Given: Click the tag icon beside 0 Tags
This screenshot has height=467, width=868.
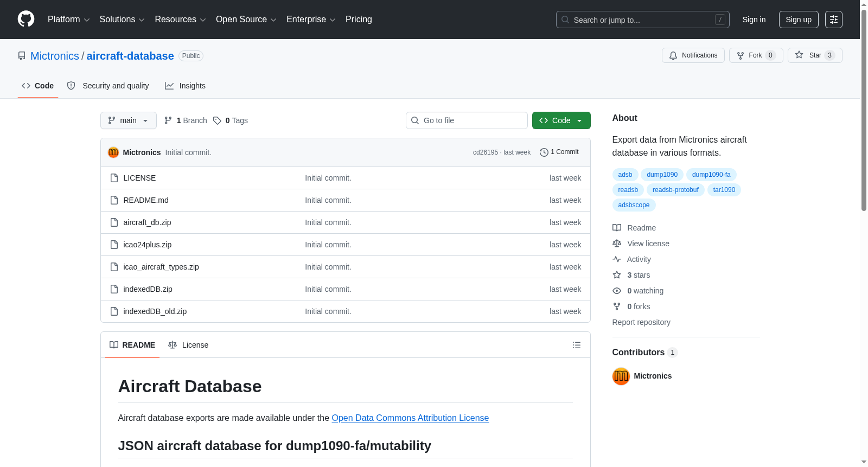Looking at the screenshot, I should [217, 120].
